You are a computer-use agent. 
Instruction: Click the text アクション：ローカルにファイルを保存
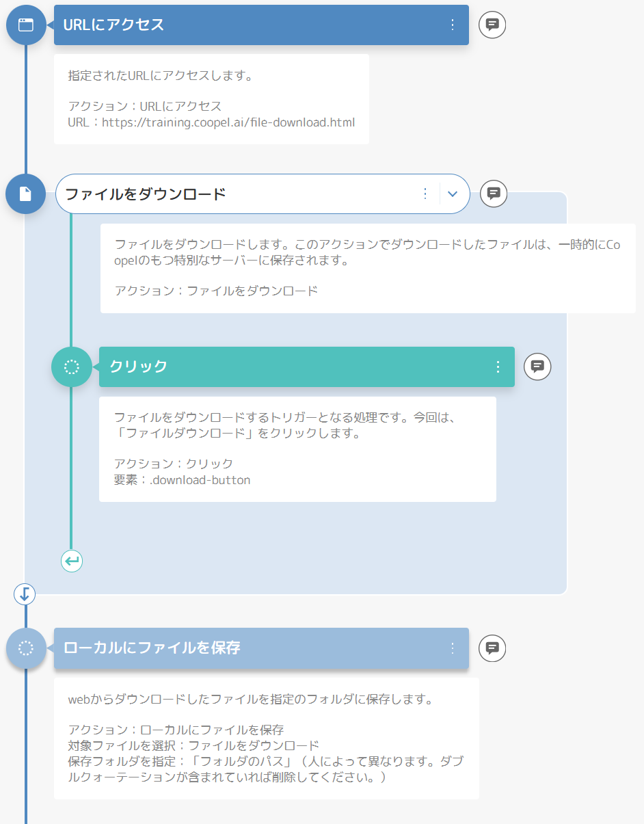[176, 730]
